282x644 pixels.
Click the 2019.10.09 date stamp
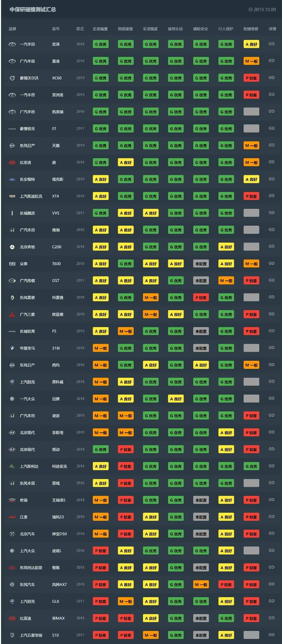[262, 10]
